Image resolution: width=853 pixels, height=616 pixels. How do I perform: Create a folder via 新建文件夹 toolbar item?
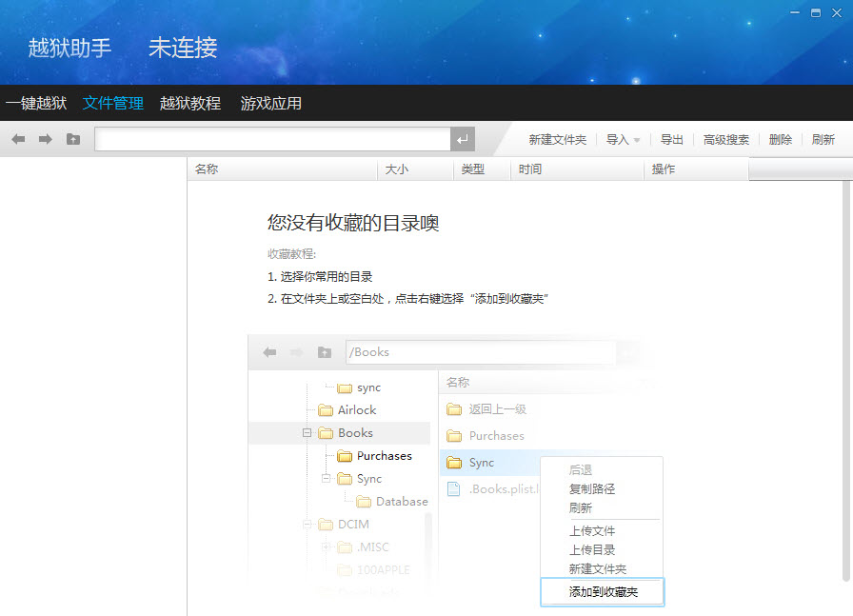pos(558,139)
